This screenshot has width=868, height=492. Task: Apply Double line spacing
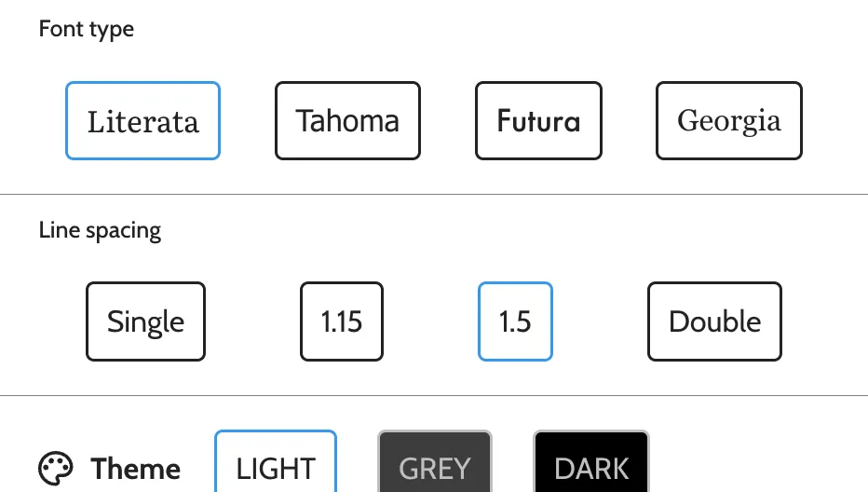[x=714, y=321]
